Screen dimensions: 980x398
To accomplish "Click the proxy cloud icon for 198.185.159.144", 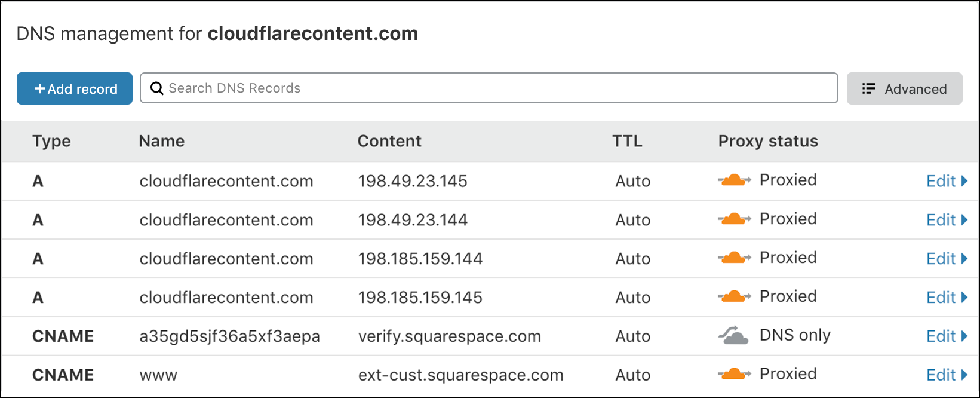I will click(735, 258).
